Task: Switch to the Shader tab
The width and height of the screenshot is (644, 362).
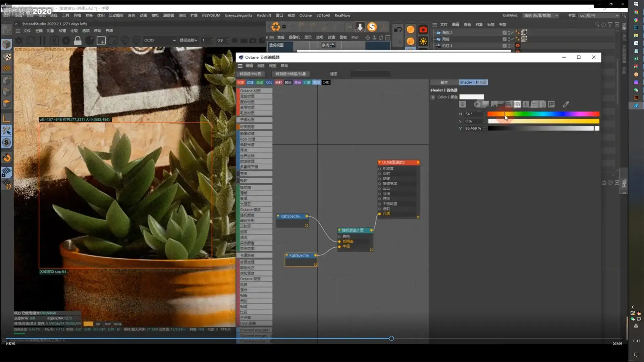Action: click(x=473, y=82)
